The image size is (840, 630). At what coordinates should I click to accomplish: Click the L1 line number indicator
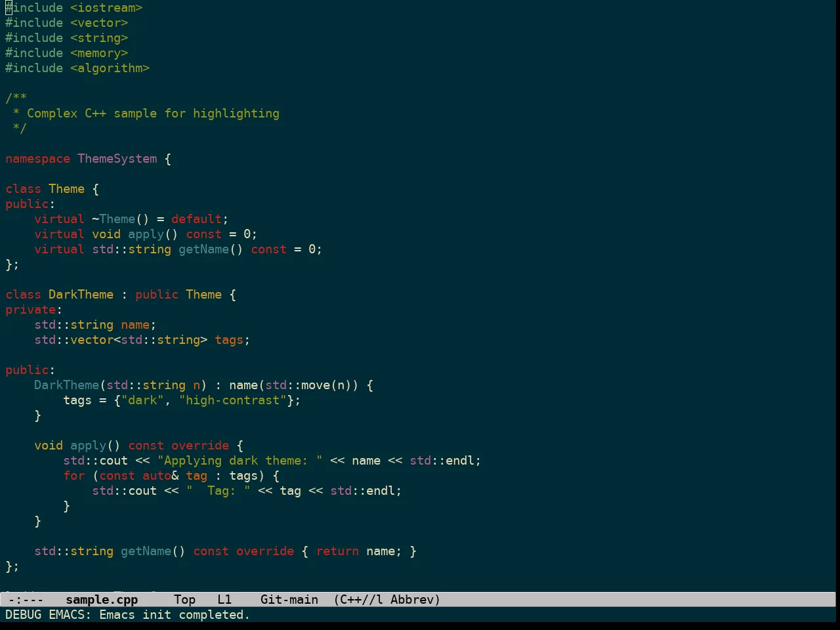pos(224,599)
